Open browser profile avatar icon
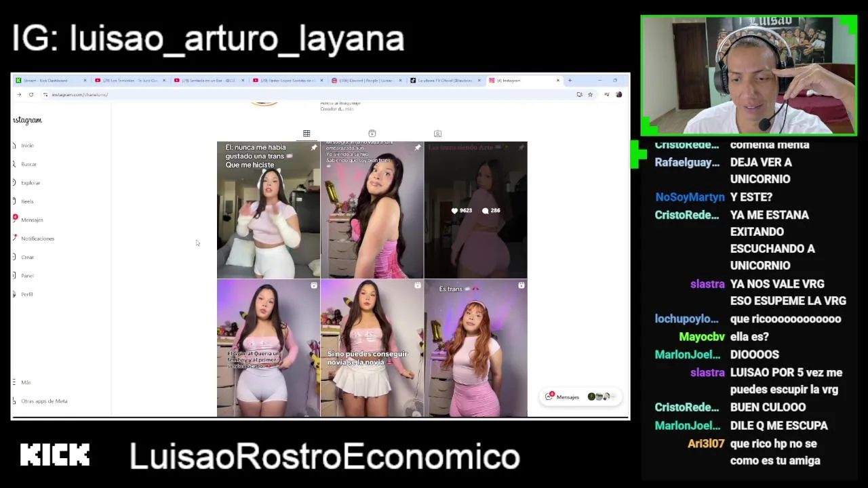The width and height of the screenshot is (868, 488). [618, 95]
